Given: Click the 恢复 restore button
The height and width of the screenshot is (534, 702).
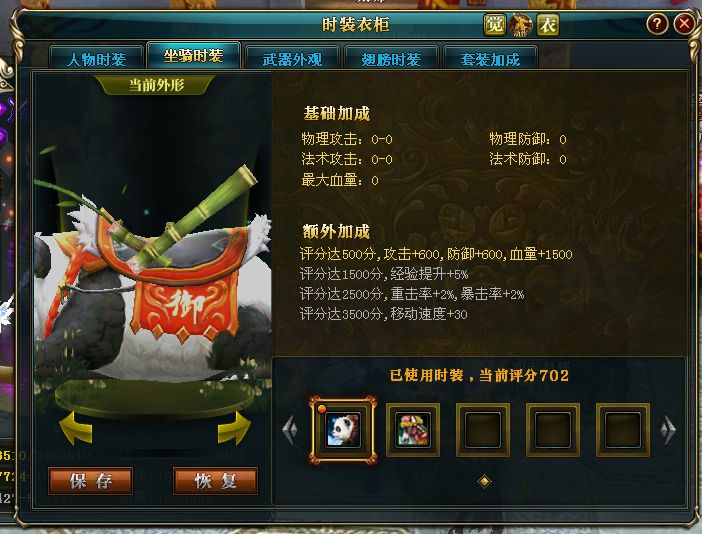Looking at the screenshot, I should (215, 481).
